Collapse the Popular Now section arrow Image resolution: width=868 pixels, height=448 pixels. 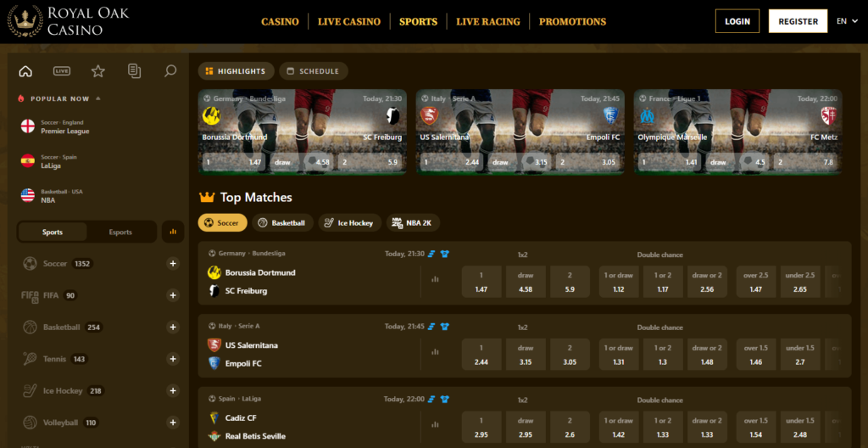(98, 98)
